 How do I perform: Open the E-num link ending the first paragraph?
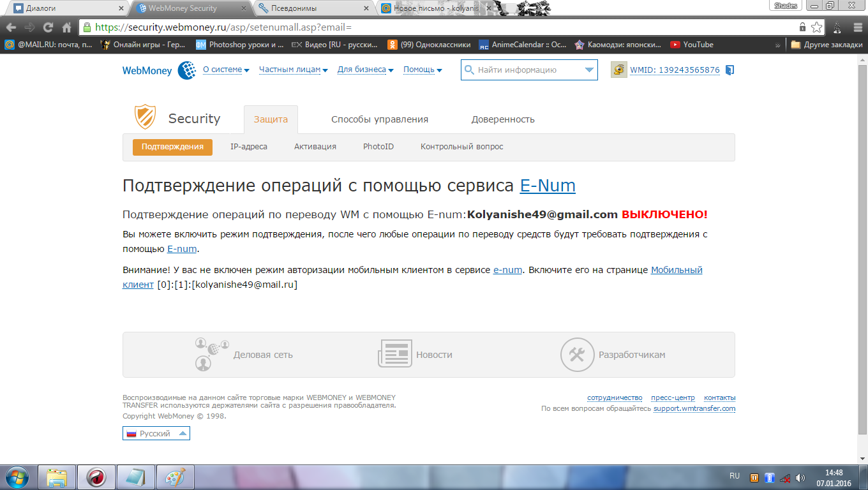coord(182,249)
